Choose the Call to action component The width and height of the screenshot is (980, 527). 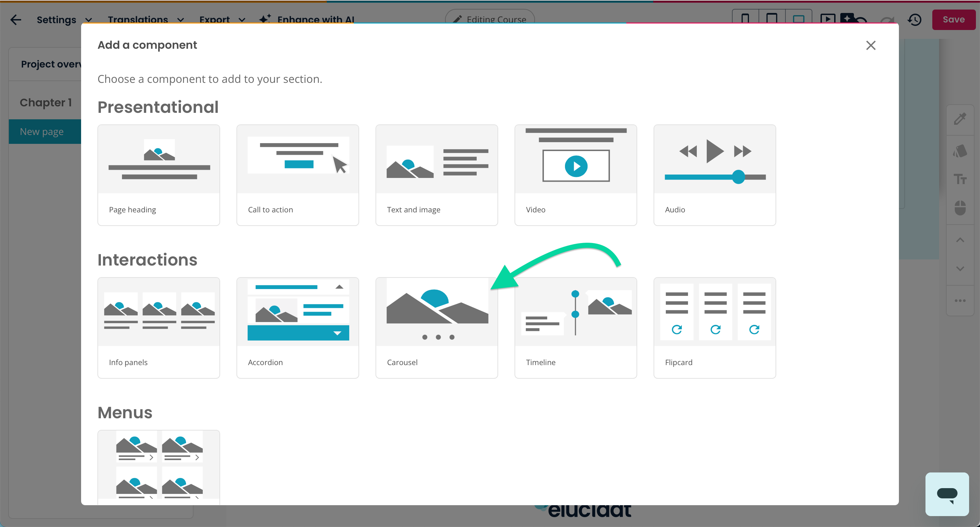[x=297, y=175]
